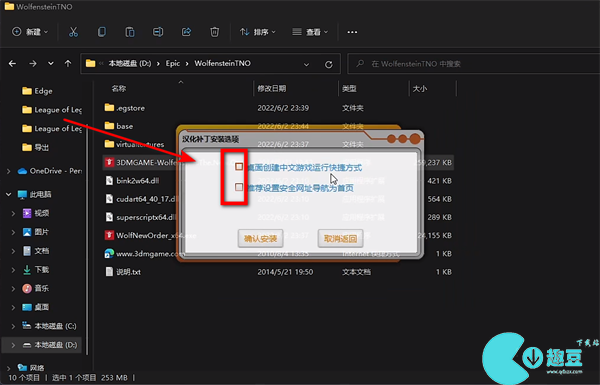Click the 确认安装 confirm install button
The image size is (600, 385).
(x=261, y=239)
